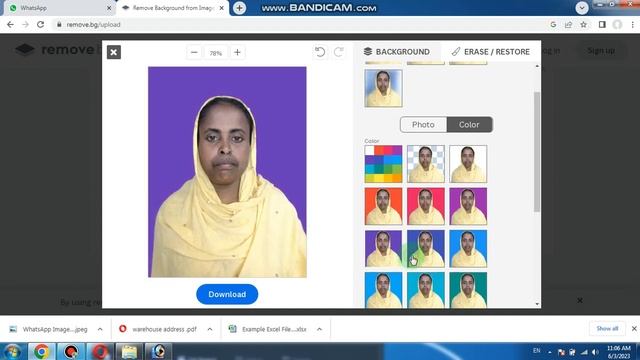640x360 pixels.
Task: Pick the magenta purple background swatch
Action: (x=468, y=206)
